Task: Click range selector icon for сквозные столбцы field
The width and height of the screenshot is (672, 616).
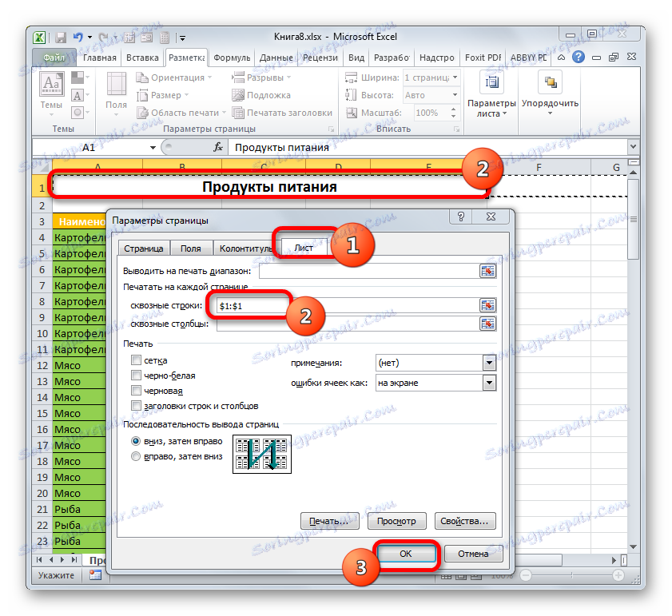Action: (x=487, y=324)
